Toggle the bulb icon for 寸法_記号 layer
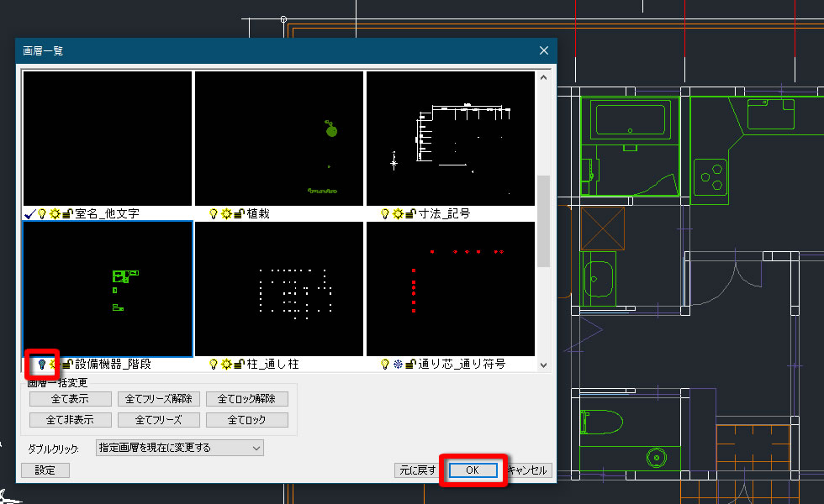Viewport: 824px width, 504px height. 385,213
